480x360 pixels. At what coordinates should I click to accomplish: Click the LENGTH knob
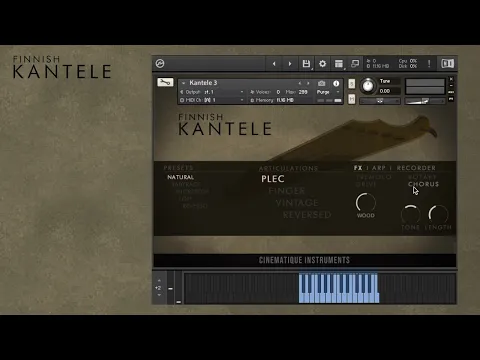pos(438,214)
